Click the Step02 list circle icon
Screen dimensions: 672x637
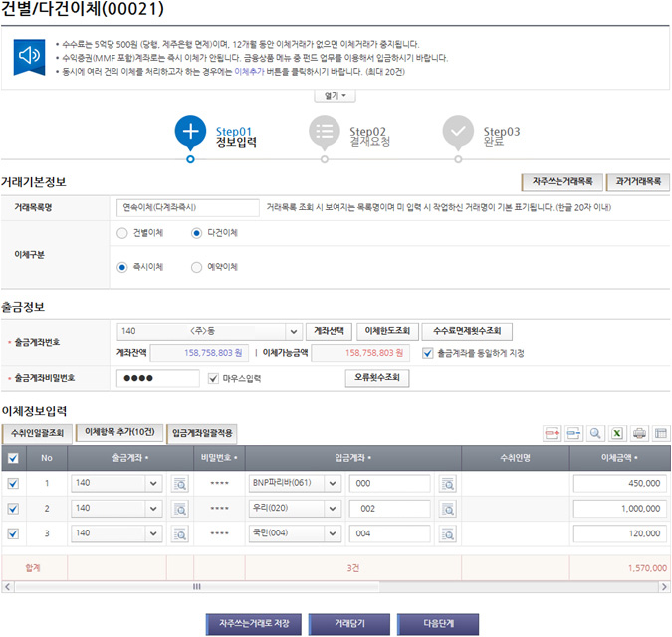click(325, 132)
